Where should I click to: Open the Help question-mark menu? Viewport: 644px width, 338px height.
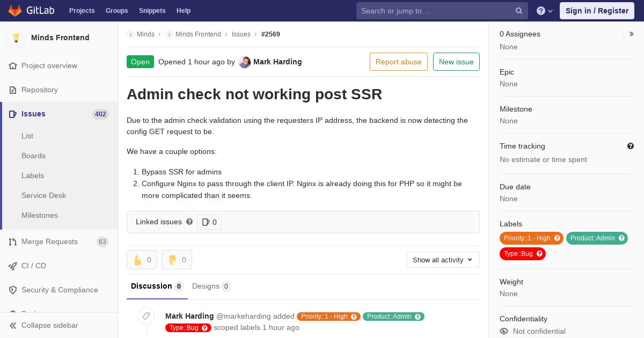[545, 11]
